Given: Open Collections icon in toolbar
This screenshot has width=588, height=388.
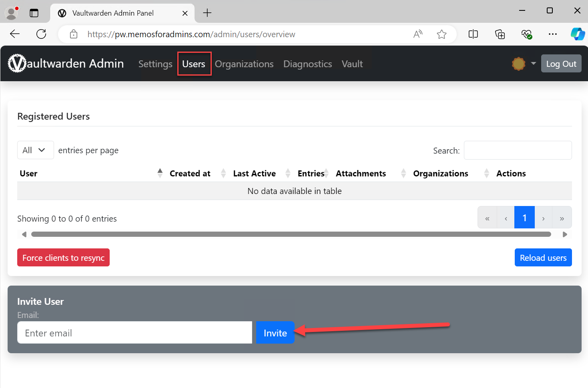Looking at the screenshot, I should pyautogui.click(x=500, y=34).
